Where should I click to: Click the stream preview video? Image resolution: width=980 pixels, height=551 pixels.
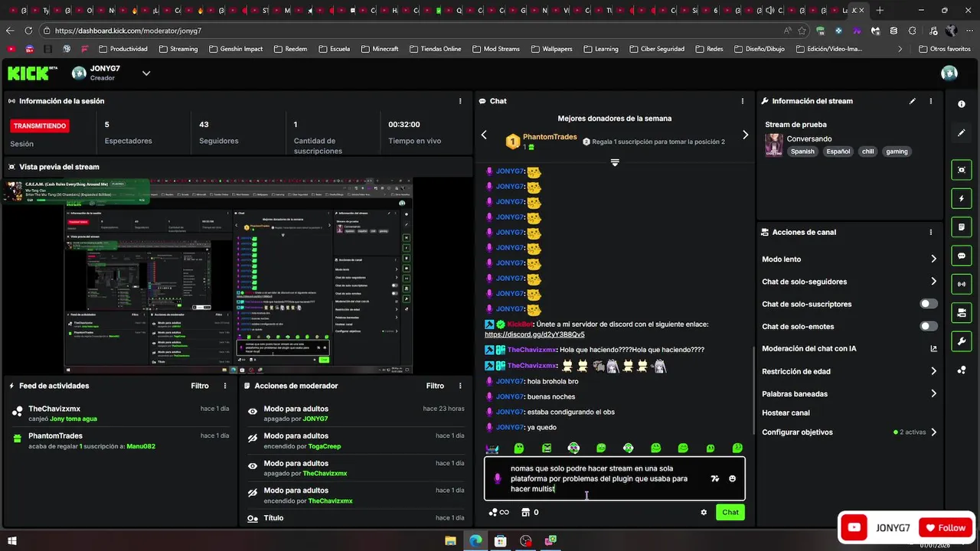click(237, 275)
